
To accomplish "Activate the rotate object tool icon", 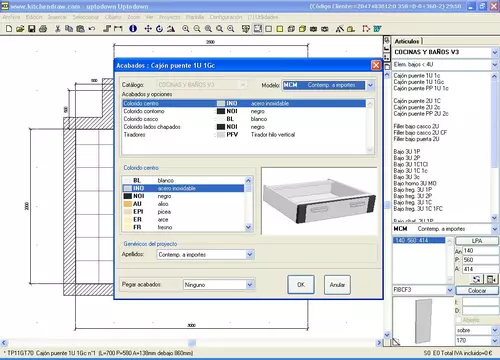I will tap(159, 29).
